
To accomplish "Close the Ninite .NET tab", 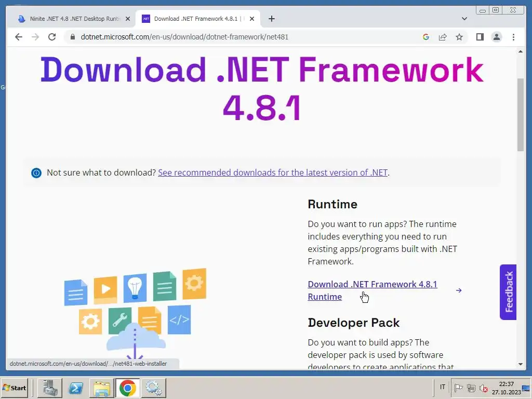I will point(128,19).
